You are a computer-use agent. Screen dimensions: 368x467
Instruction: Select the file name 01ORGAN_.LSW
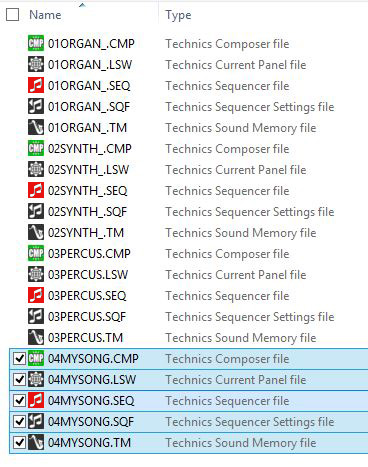(90, 65)
